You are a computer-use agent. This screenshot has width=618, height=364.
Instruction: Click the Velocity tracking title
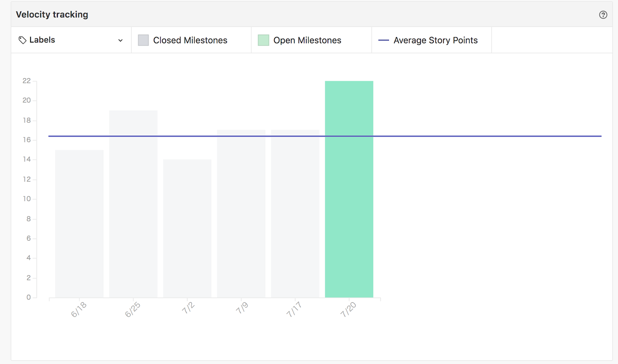52,15
